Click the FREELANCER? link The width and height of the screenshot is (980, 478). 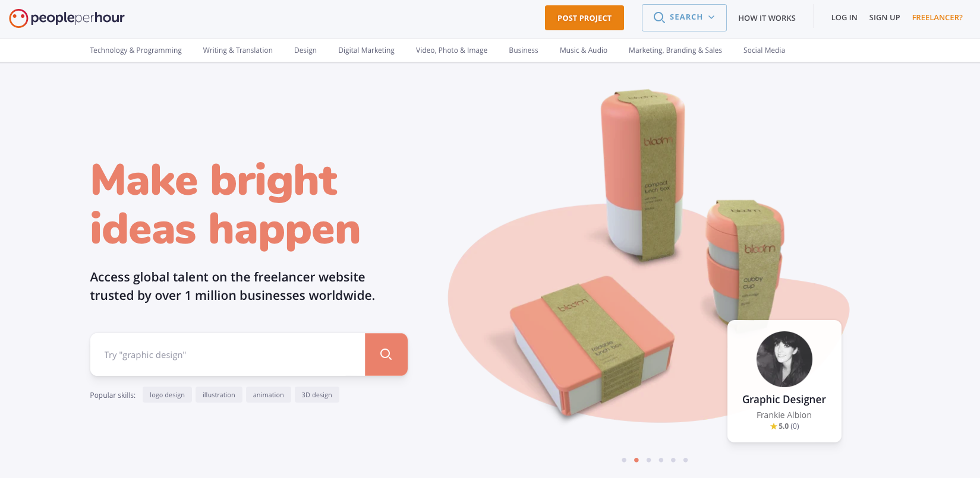[x=937, y=18]
